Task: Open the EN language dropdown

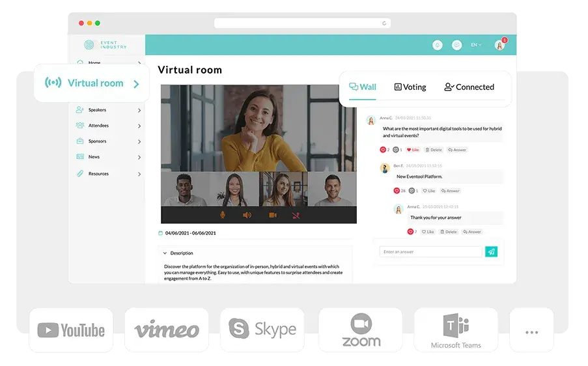Action: [476, 45]
